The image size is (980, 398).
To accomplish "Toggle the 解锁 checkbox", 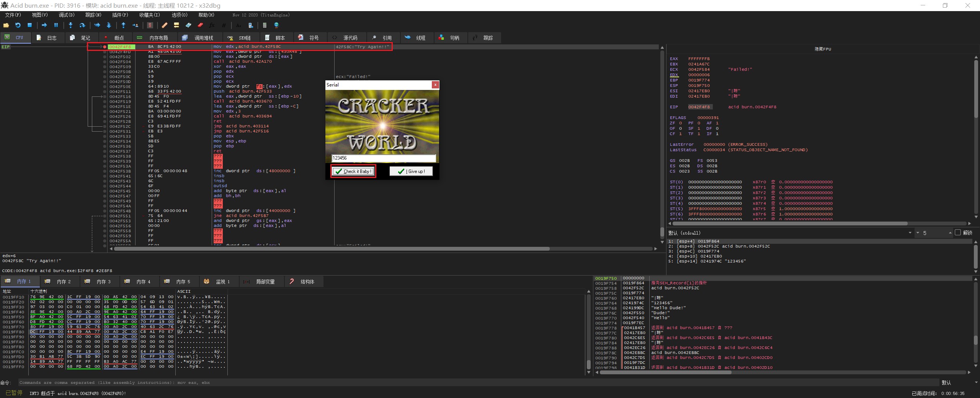I will (958, 233).
